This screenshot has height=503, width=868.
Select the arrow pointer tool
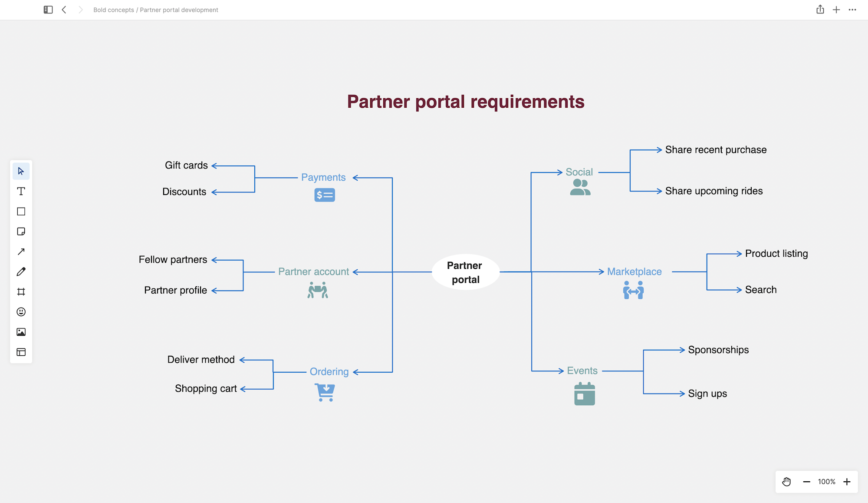click(x=21, y=171)
